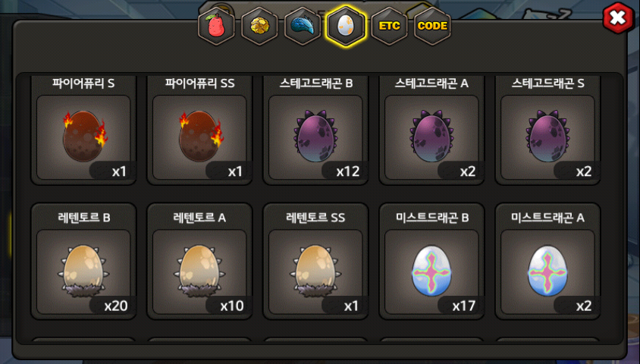The width and height of the screenshot is (640, 364).
Task: Choose the 미스트드래곤 B cross egg
Action: [x=431, y=271]
